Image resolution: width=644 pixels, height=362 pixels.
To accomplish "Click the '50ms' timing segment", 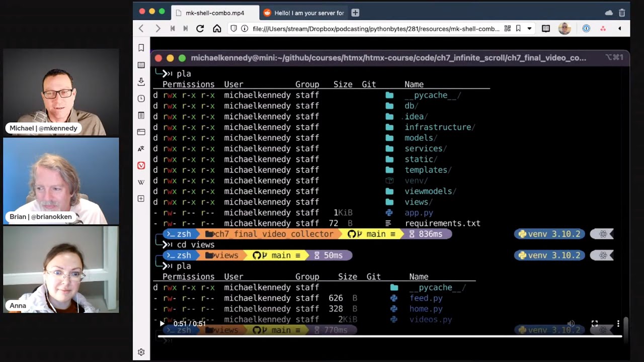I will (x=329, y=255).
